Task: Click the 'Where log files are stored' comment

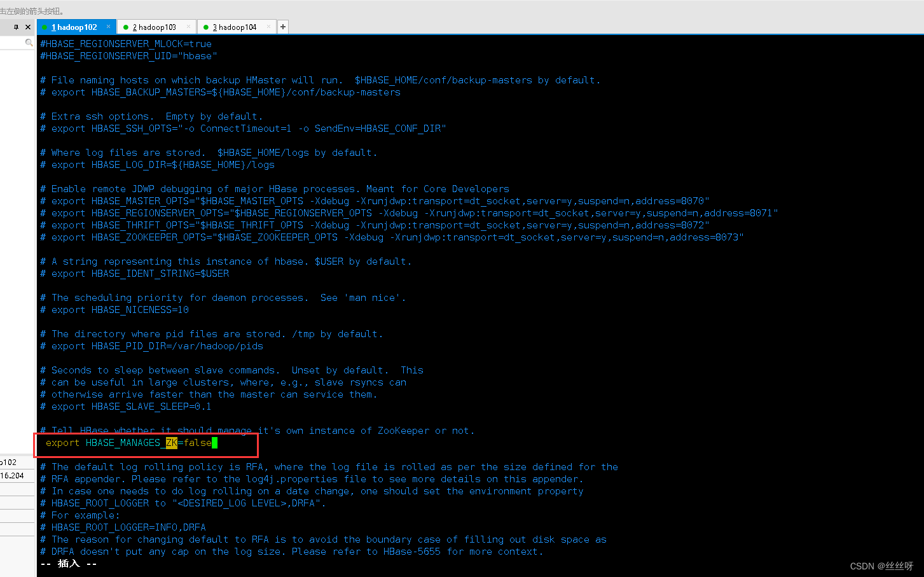Action: (209, 153)
